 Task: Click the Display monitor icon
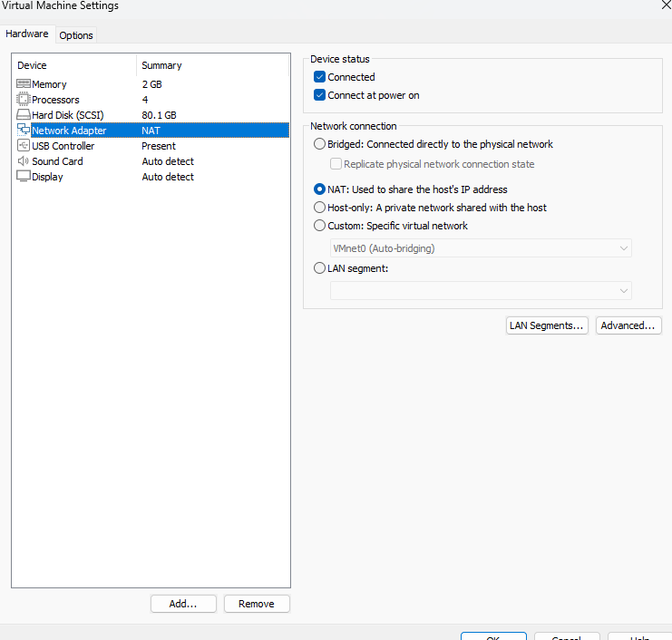[24, 176]
